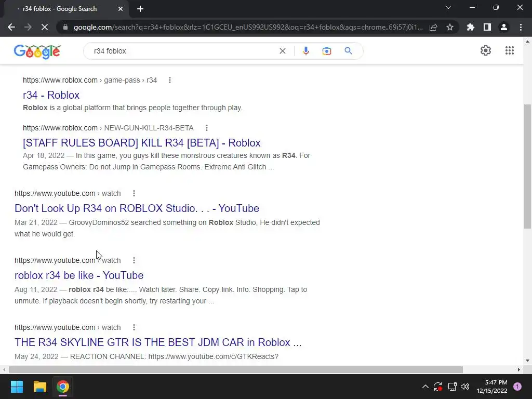Image resolution: width=532 pixels, height=399 pixels.
Task: Open more options for NEW-GUN-KILL-R34-BETA result
Action: (x=207, y=128)
